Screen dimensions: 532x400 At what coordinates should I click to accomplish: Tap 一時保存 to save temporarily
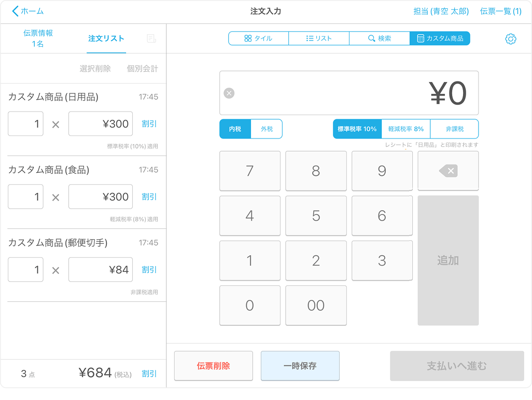[x=300, y=366]
